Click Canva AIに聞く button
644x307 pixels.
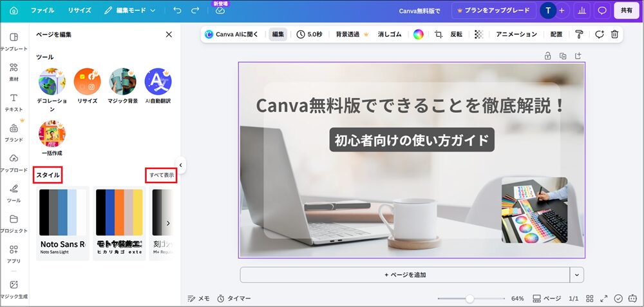[231, 35]
